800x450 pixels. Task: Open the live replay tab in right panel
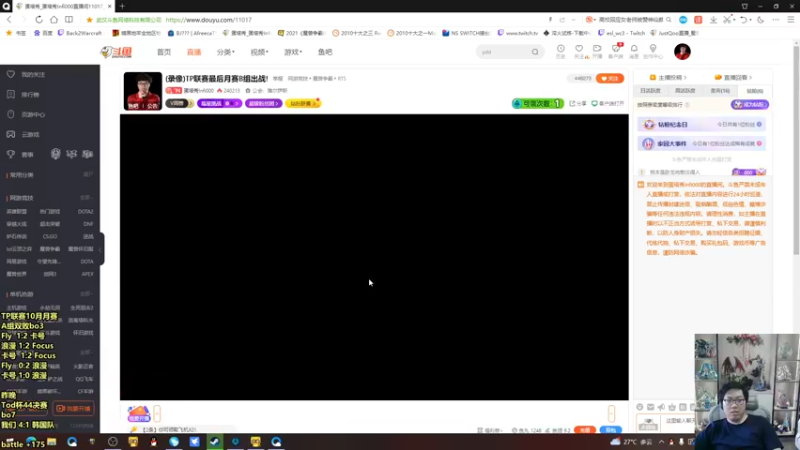733,78
